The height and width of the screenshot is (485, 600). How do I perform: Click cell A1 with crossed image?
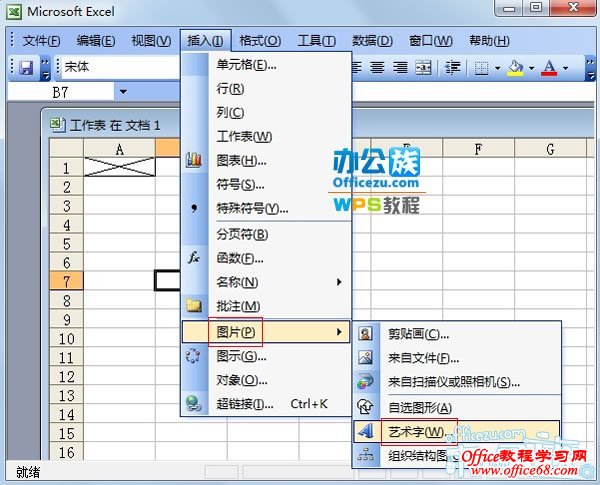pyautogui.click(x=119, y=167)
